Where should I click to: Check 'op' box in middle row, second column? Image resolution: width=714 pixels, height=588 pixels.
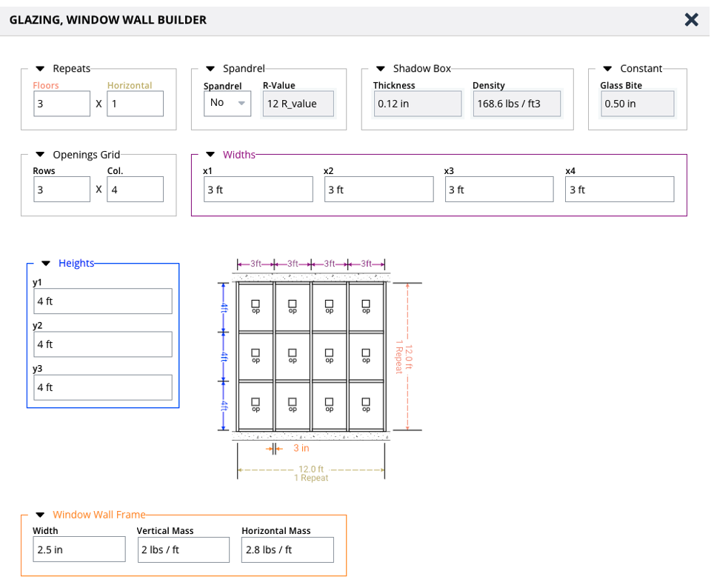pos(293,353)
